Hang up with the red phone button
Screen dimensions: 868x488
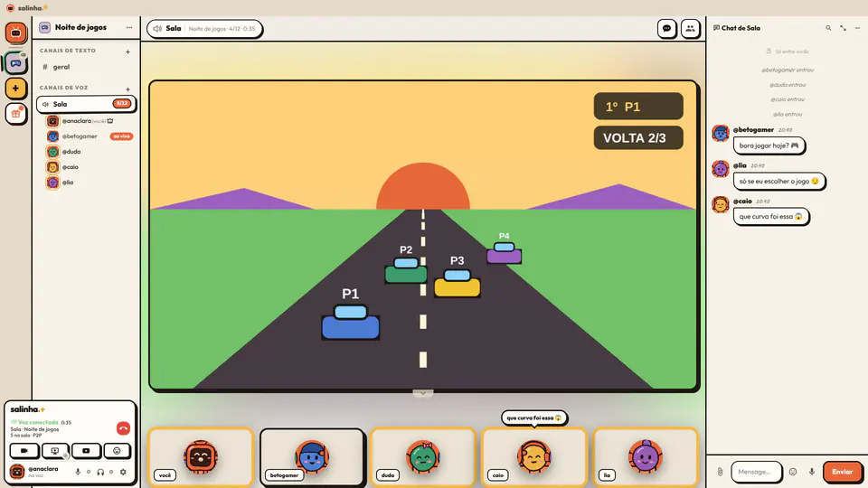(x=124, y=428)
